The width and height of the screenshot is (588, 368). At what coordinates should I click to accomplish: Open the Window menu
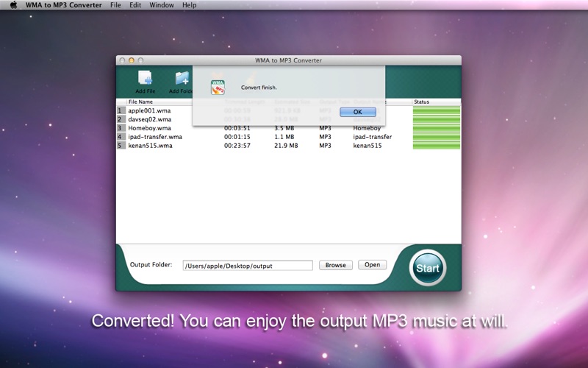(x=162, y=5)
